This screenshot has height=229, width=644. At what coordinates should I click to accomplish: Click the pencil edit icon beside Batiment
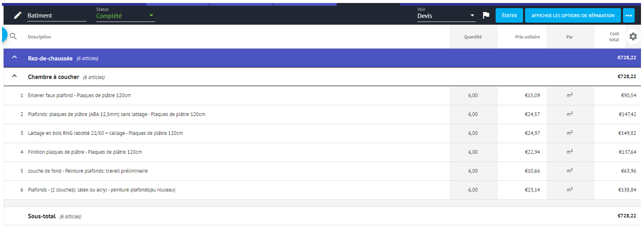[x=18, y=16]
